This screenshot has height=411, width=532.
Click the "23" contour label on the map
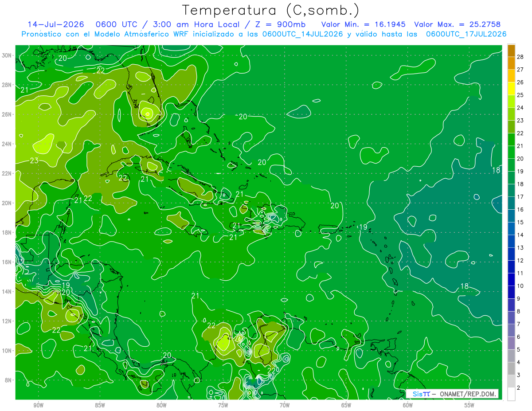coord(34,160)
